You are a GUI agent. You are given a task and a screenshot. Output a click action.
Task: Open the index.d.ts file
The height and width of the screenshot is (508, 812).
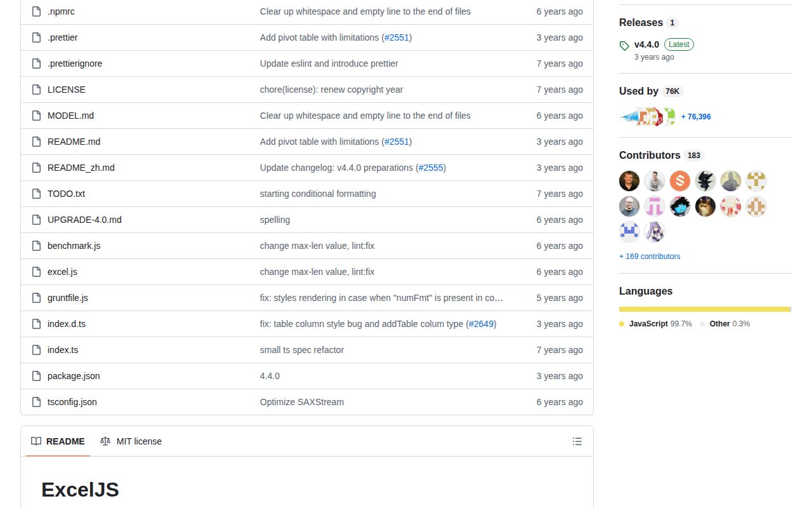click(67, 324)
